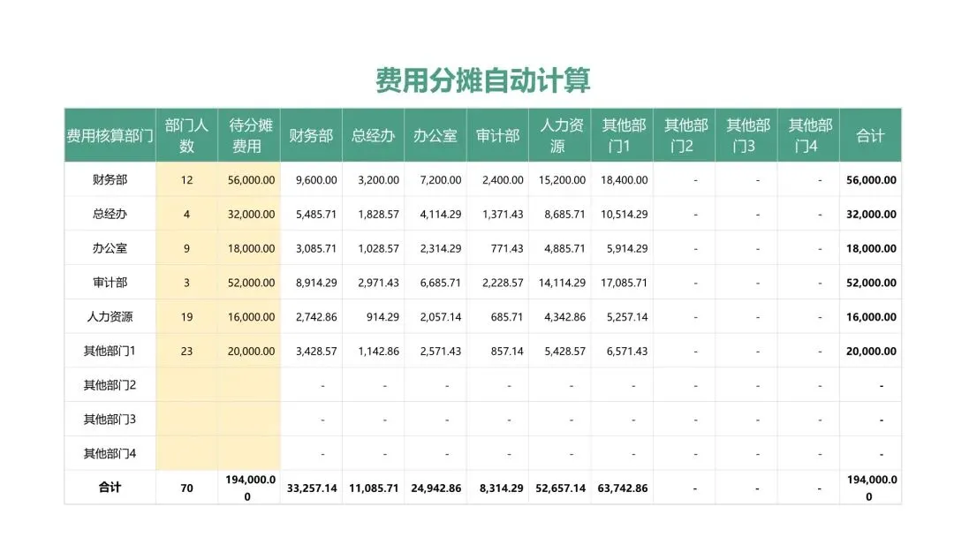Select the 财务部 row label
This screenshot has width=954, height=560.
click(x=110, y=179)
